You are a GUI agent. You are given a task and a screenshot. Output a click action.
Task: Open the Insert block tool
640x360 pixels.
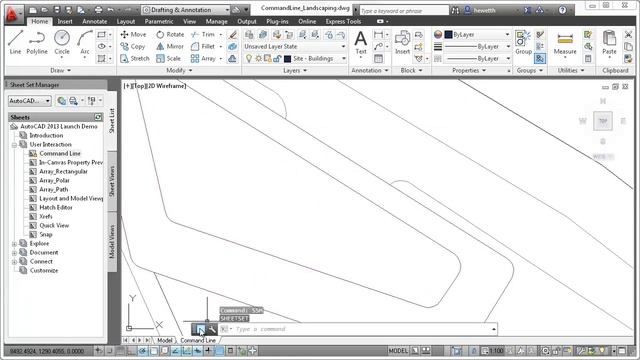coord(402,42)
